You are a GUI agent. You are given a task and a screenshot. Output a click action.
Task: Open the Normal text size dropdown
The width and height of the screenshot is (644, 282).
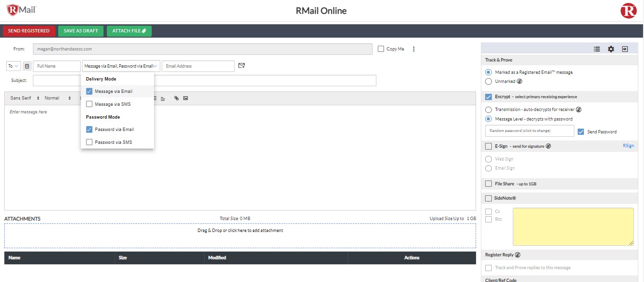click(58, 98)
